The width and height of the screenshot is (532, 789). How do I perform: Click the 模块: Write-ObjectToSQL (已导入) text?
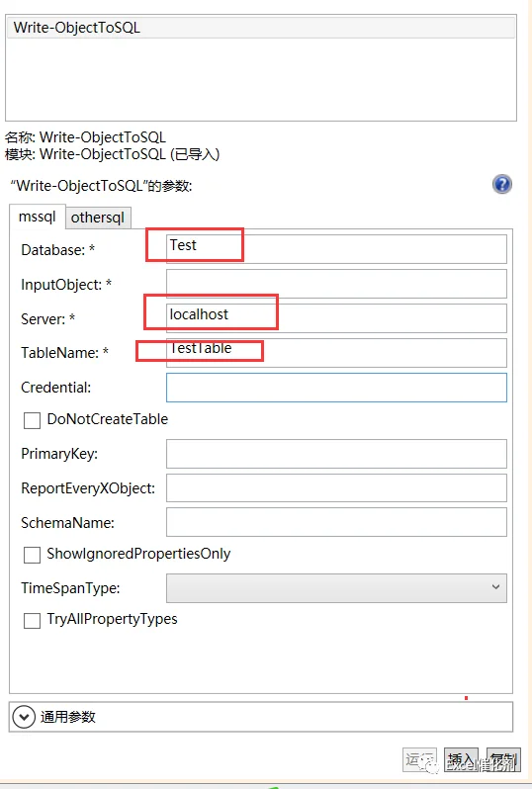coord(113,154)
